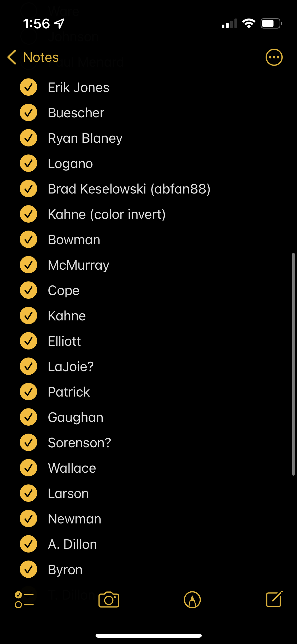Tap the checklist icon in bottom toolbar
This screenshot has height=644, width=297.
tap(24, 600)
